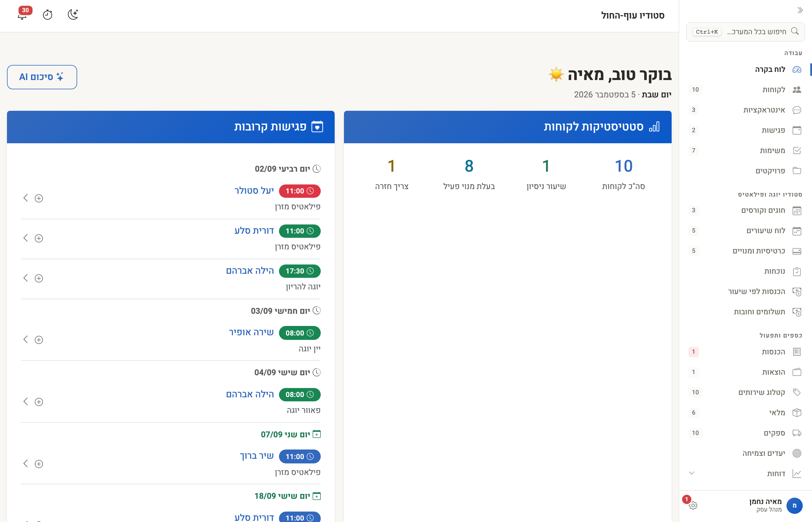This screenshot has width=812, height=522.
Task: Toggle dark mode with the moon icon
Action: [x=73, y=14]
